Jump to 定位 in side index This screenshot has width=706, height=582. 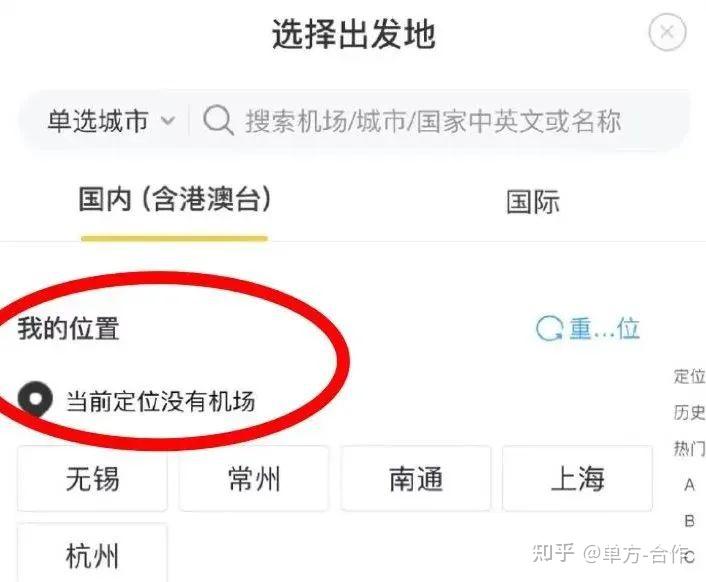click(x=689, y=376)
